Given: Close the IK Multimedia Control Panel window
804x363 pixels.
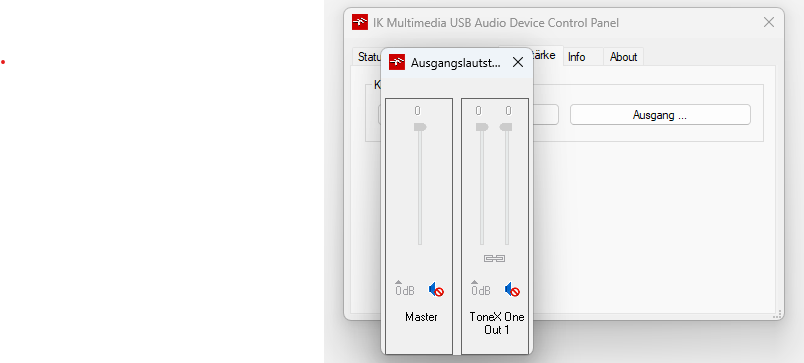Looking at the screenshot, I should click(769, 22).
